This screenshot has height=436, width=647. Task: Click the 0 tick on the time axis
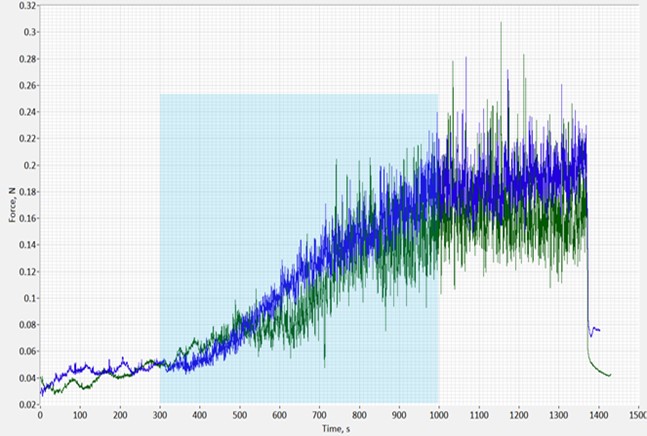(40, 415)
